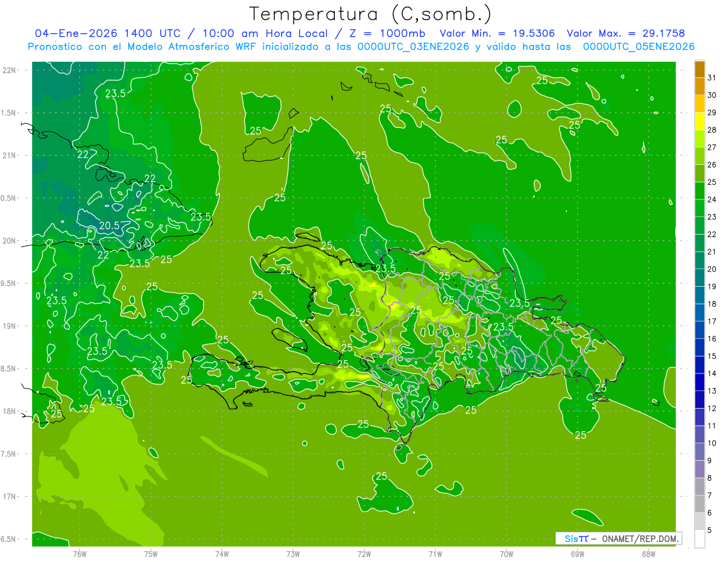Click the colorbar value "29"
The height and width of the screenshot is (562, 728).
point(712,112)
